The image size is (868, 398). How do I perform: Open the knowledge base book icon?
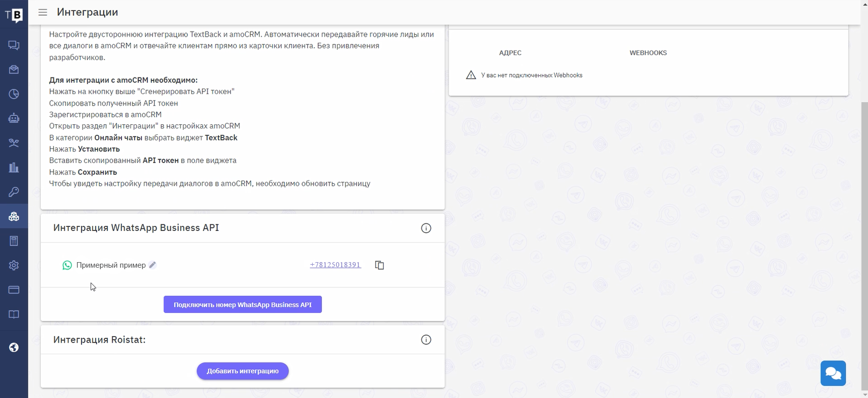click(x=14, y=314)
